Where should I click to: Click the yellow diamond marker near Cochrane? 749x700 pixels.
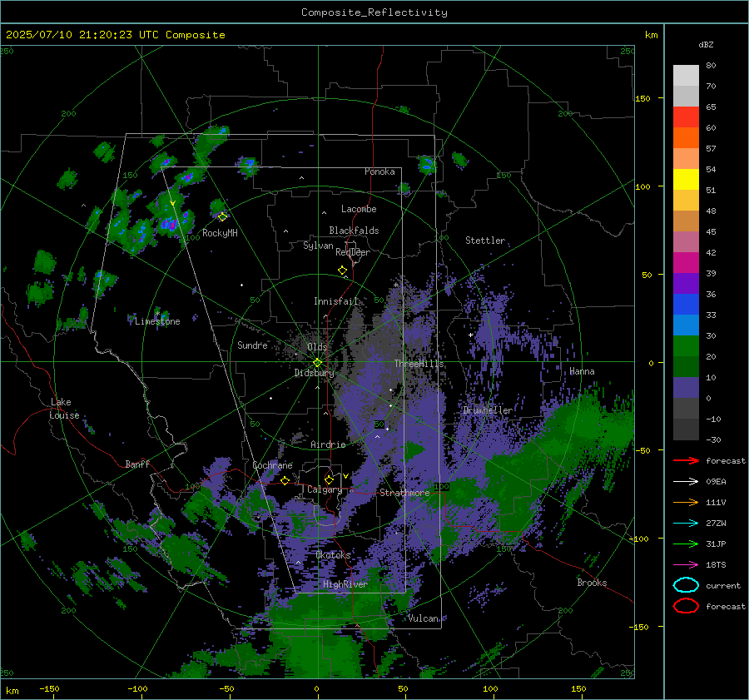285,480
